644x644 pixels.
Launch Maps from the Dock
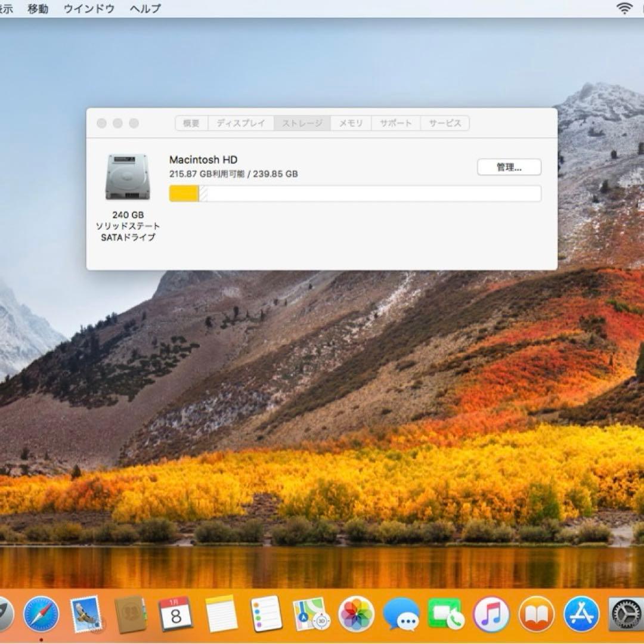pyautogui.click(x=310, y=614)
